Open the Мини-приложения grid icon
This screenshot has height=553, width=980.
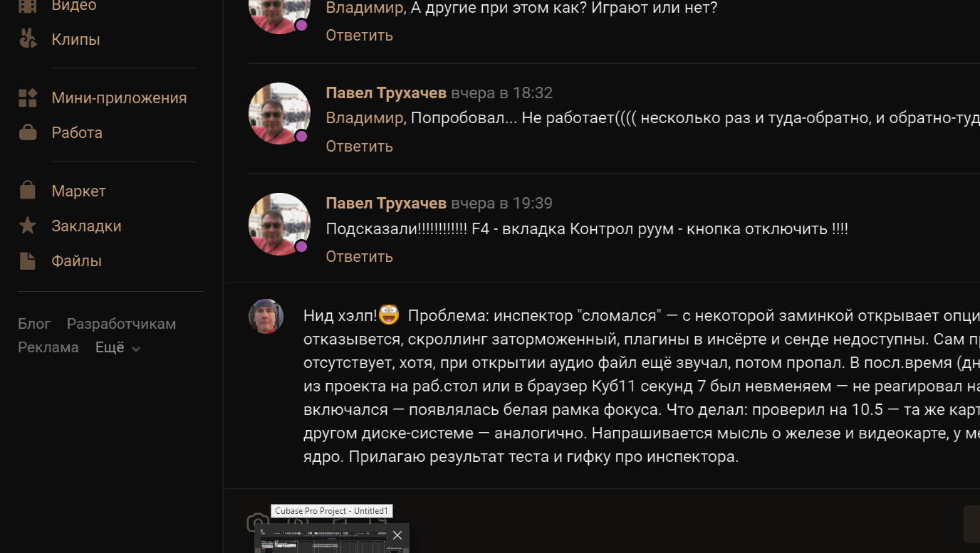tap(28, 98)
